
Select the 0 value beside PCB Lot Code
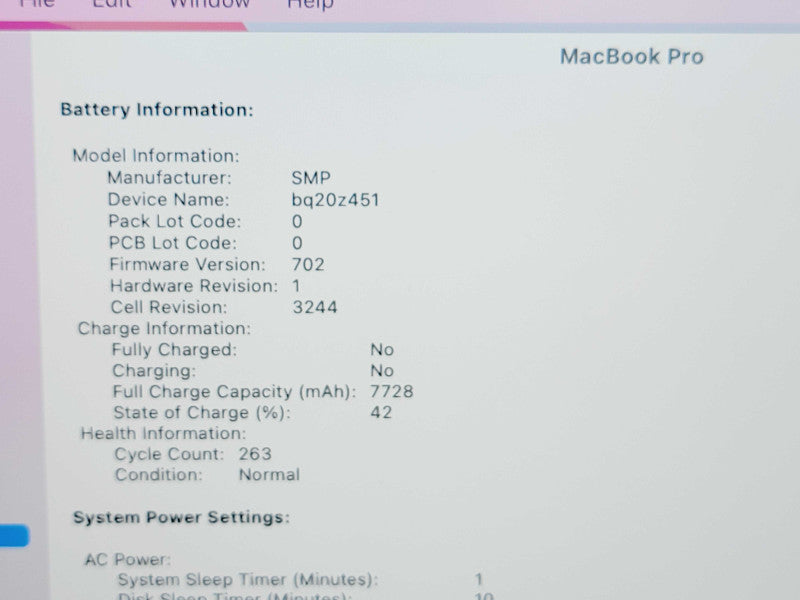[297, 243]
